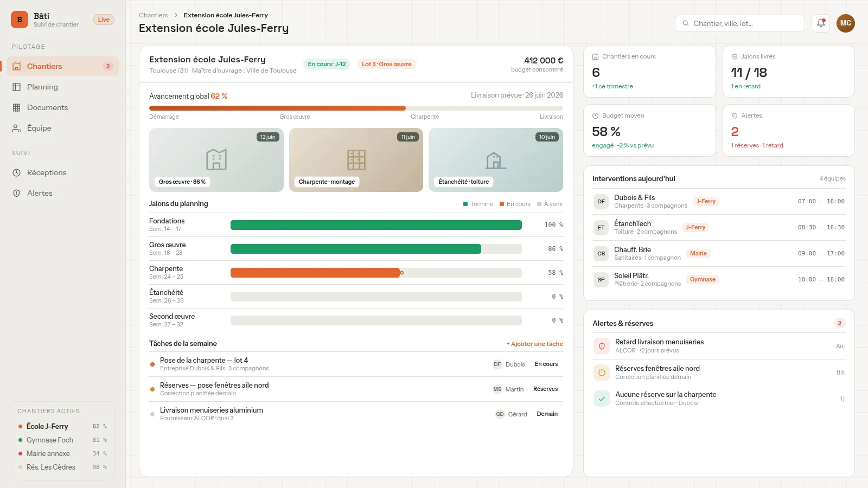Image resolution: width=868 pixels, height=488 pixels.
Task: Click the Chantiers breadcrumb link
Action: point(154,15)
